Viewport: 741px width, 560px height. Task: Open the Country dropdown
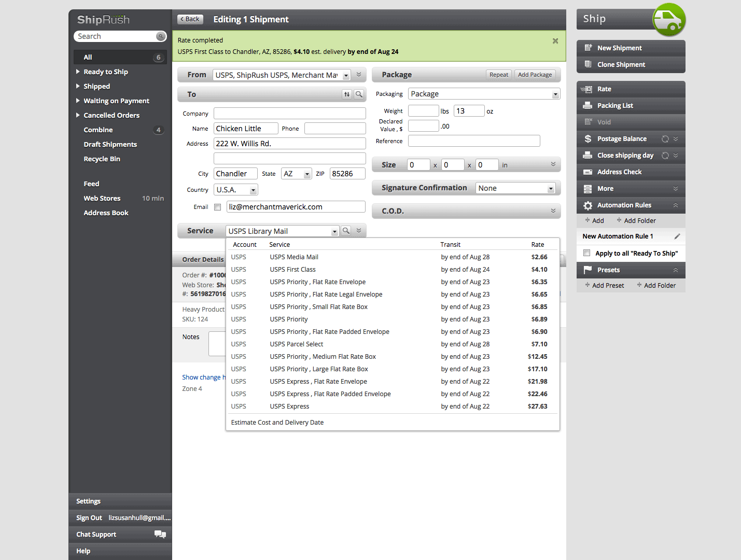click(253, 190)
